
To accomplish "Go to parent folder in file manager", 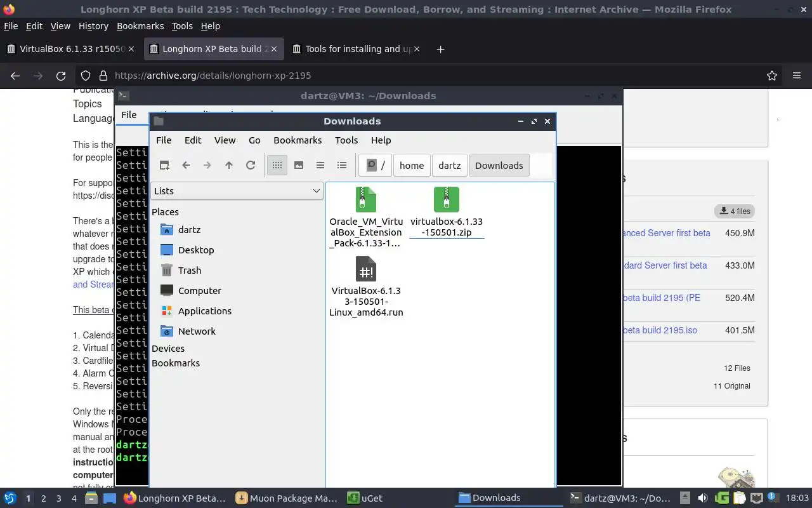I will (229, 165).
